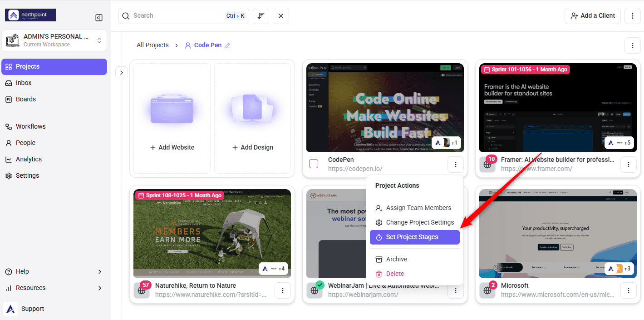Open the Microsoft card kebab menu
The image size is (644, 320).
629,290
